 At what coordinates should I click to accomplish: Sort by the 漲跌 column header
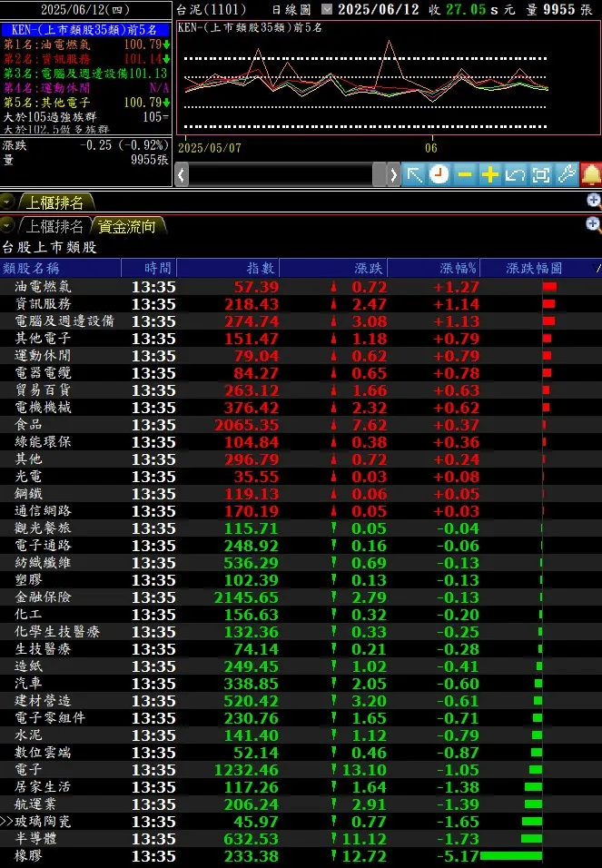click(x=333, y=268)
